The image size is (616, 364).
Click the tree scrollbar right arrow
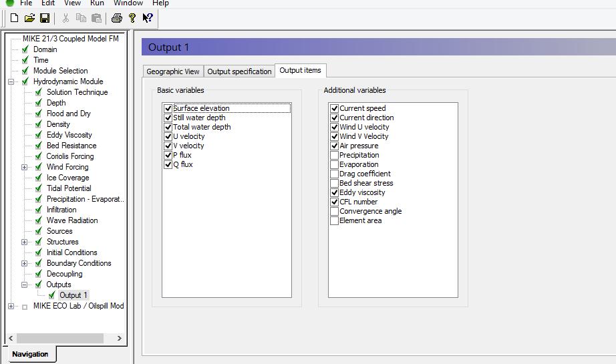119,338
